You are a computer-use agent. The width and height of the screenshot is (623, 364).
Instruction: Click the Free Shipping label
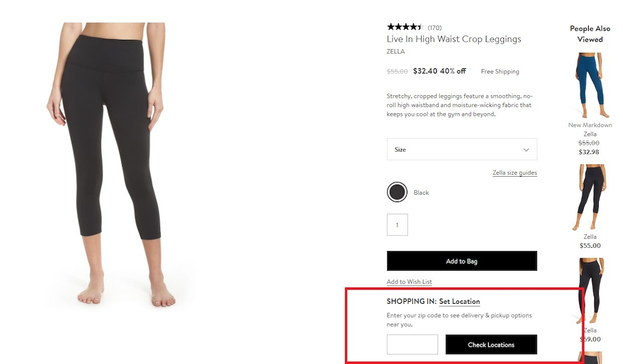499,71
